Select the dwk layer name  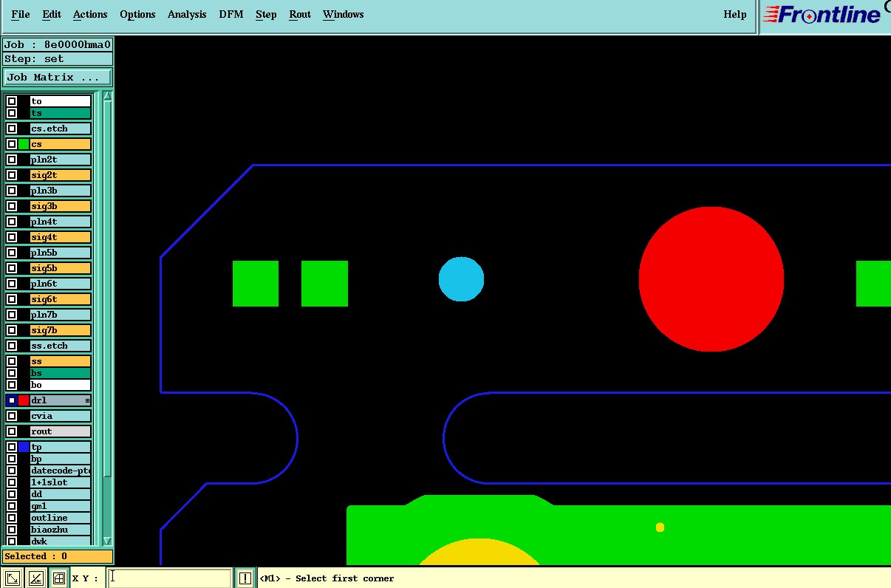point(61,541)
